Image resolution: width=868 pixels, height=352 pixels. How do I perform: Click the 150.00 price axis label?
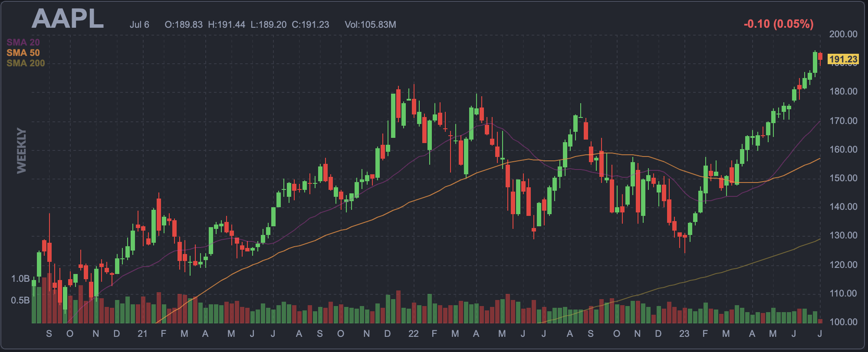pos(843,178)
